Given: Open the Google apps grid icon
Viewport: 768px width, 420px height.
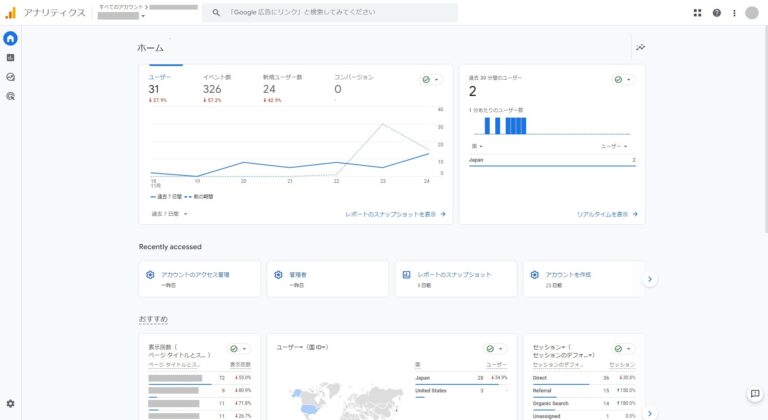Looking at the screenshot, I should coord(697,13).
